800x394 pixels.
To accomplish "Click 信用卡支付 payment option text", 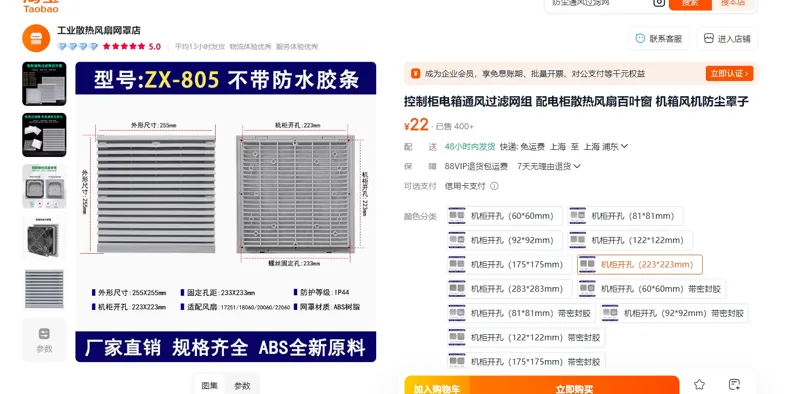I will coord(465,186).
